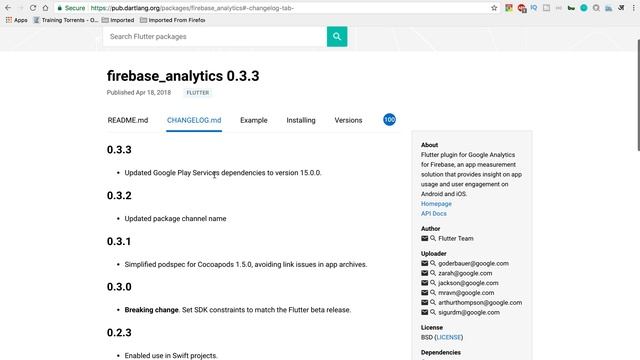Click the 'Enabled use in Swift projects' line
Screen dimensions: 640x360
coord(171,356)
